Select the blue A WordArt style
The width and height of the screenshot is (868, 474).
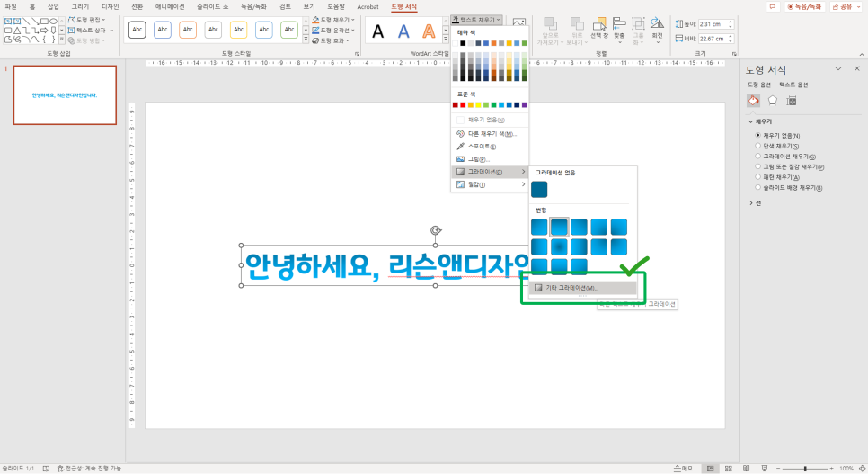pyautogui.click(x=403, y=31)
